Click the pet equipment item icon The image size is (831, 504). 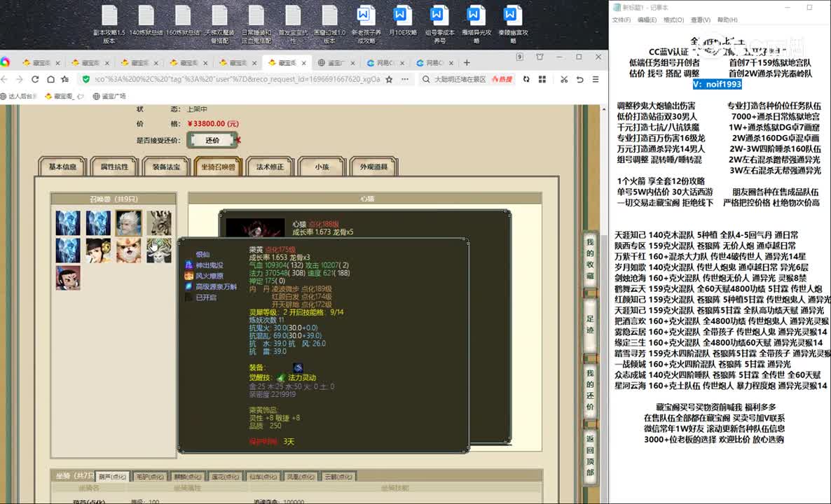[x=298, y=367]
